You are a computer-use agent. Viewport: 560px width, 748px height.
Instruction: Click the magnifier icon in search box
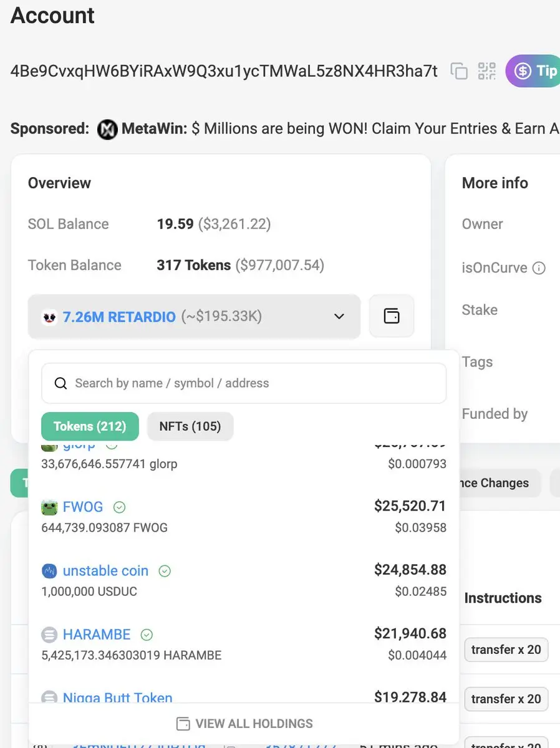click(x=60, y=383)
